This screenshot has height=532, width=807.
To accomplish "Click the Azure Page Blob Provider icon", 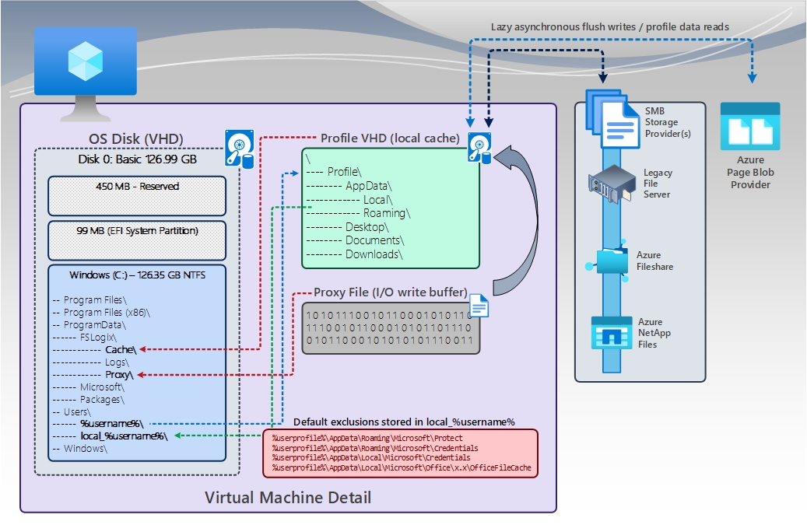I will click(750, 126).
